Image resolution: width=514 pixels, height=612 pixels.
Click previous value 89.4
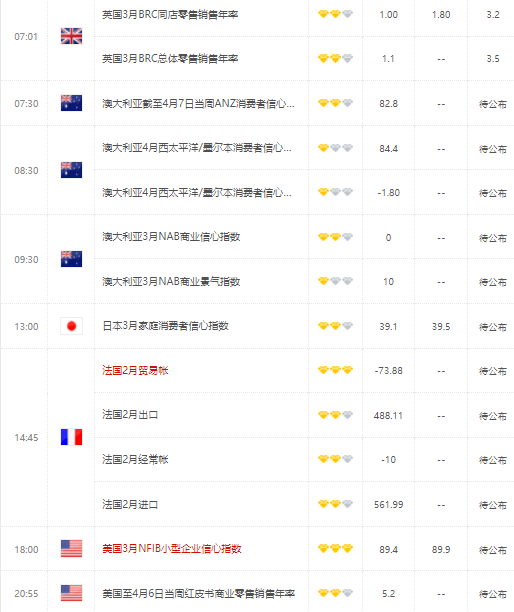pos(388,550)
